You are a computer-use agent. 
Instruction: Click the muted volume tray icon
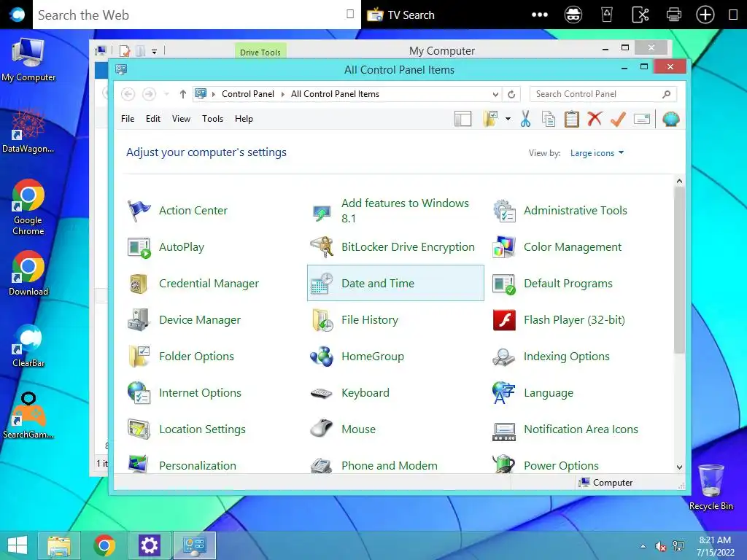[660, 546]
